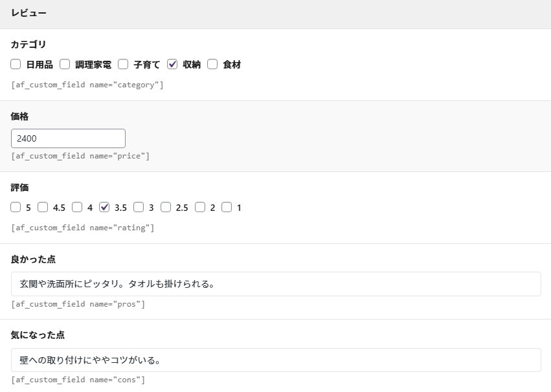This screenshot has width=551, height=392.
Task: Check the 日用品 category checkbox
Action: click(16, 64)
